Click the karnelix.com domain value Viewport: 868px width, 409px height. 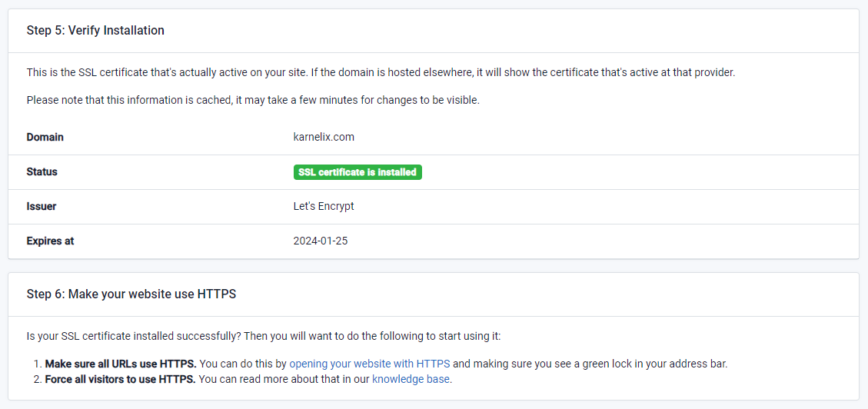[324, 137]
